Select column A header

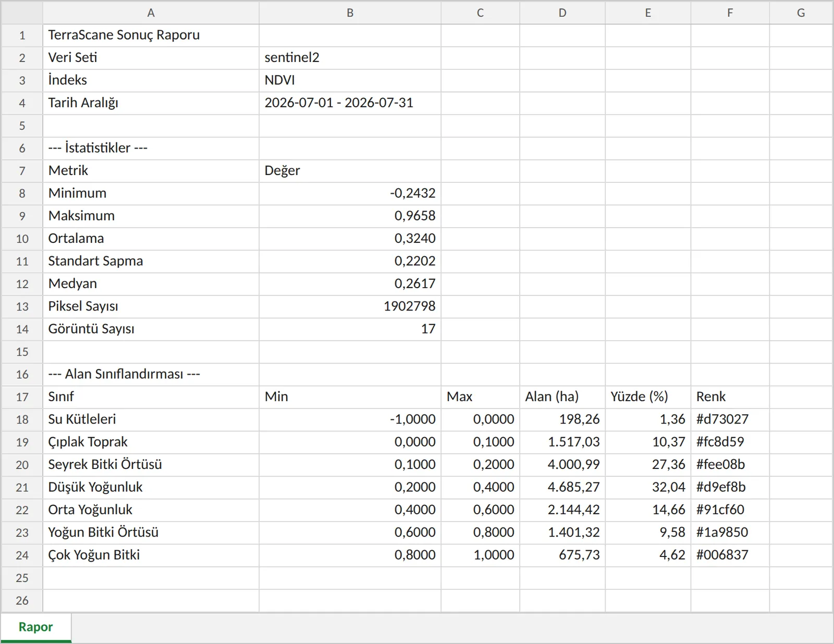point(151,13)
